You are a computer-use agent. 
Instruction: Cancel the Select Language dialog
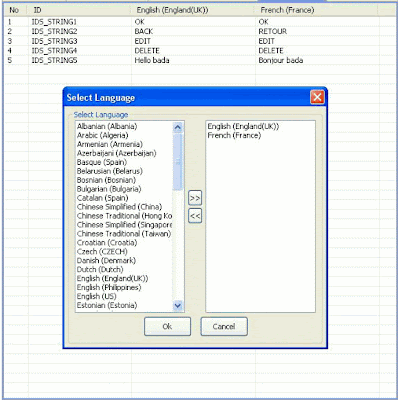click(224, 326)
